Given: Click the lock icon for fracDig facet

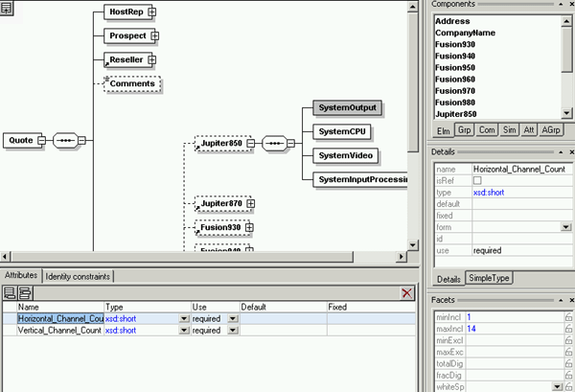Looking at the screenshot, I should [568, 375].
